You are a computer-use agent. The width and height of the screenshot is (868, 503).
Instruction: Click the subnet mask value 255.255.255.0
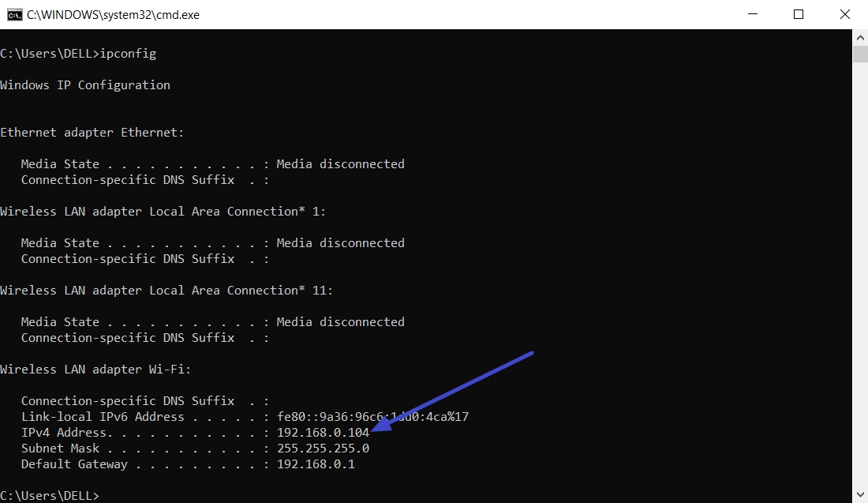[x=323, y=449]
